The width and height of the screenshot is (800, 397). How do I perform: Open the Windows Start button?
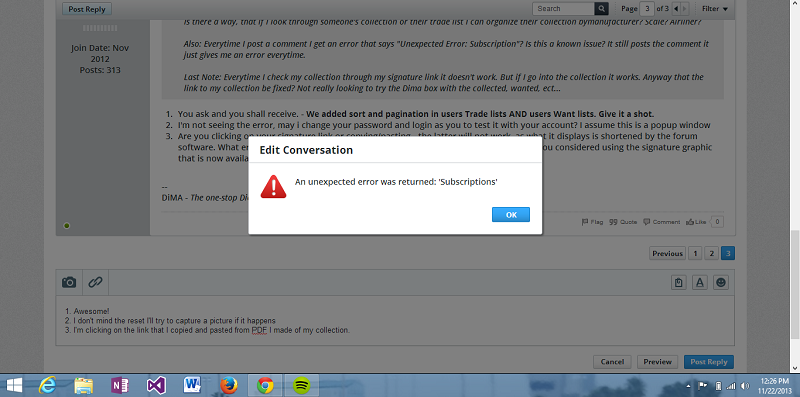[14, 385]
